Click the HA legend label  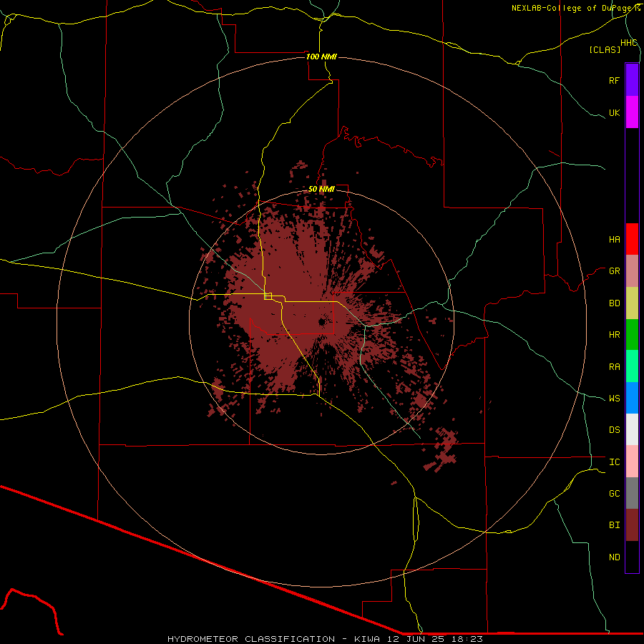[x=614, y=239]
